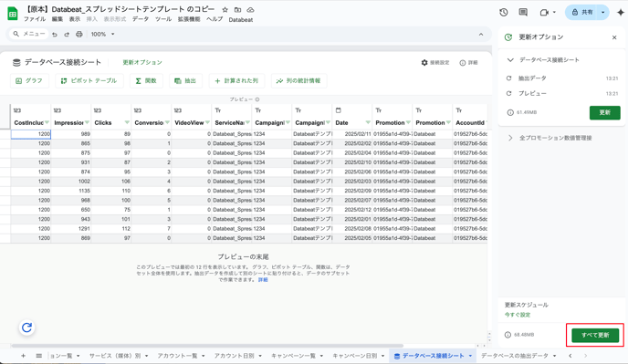Click the 今すぐ設定 schedule link
This screenshot has height=364, width=628.
pyautogui.click(x=518, y=315)
